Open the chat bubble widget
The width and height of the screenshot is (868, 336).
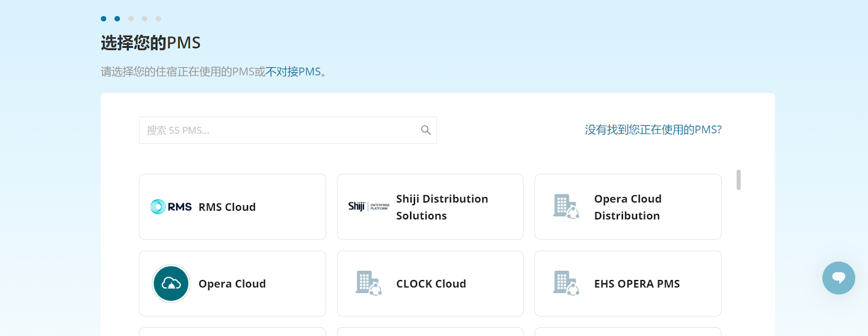[839, 278]
